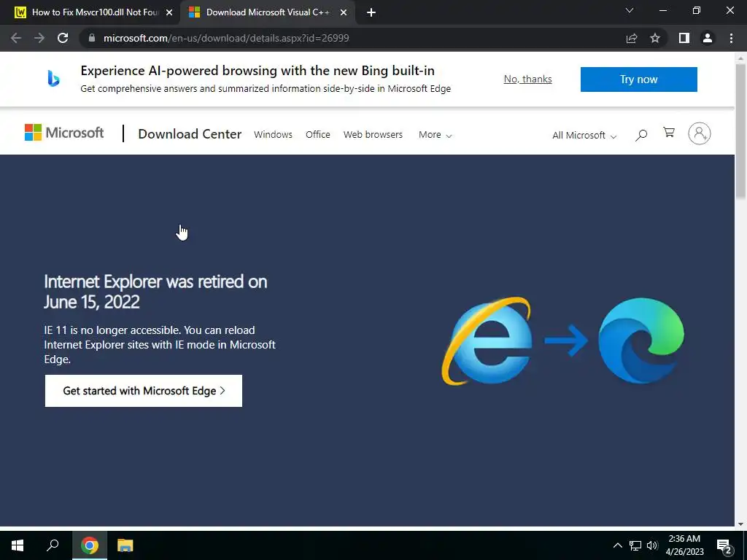Screen dimensions: 747x560
Task: Click the browser back arrow
Action: (x=16, y=38)
